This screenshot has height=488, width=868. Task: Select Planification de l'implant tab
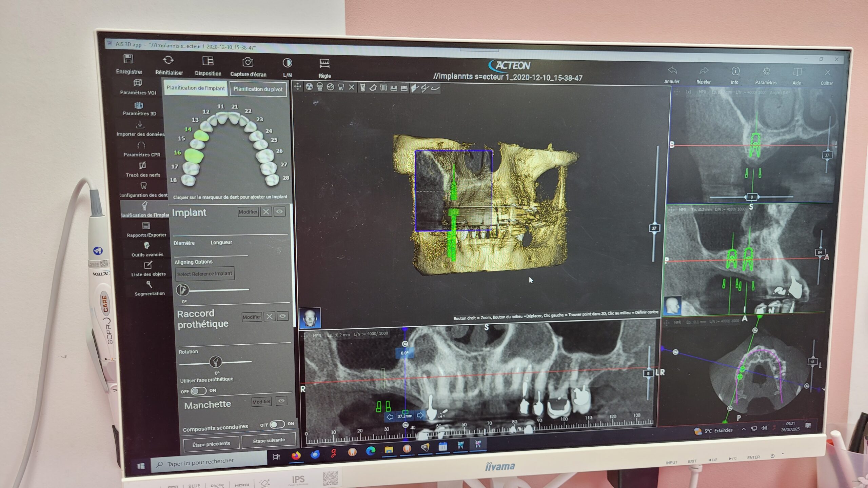pyautogui.click(x=195, y=88)
